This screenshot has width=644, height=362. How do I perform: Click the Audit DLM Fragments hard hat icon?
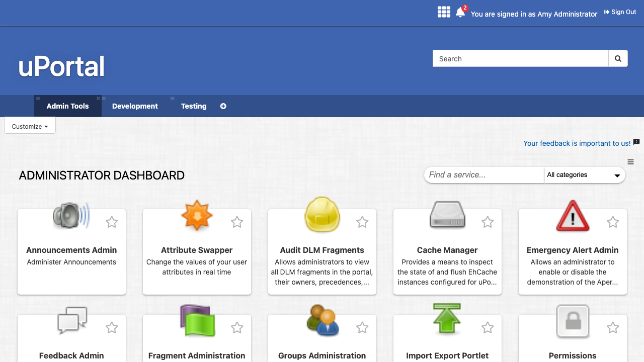click(322, 215)
